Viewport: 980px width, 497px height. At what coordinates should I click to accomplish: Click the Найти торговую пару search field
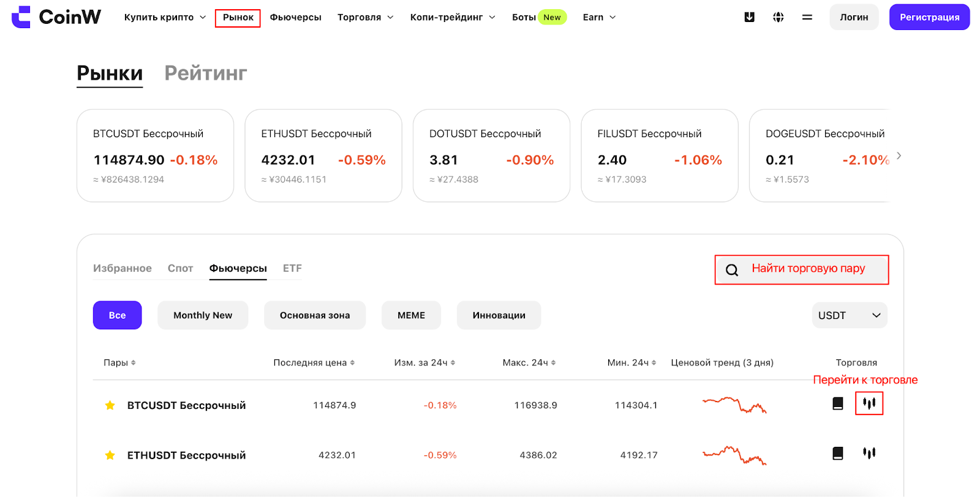(x=802, y=270)
